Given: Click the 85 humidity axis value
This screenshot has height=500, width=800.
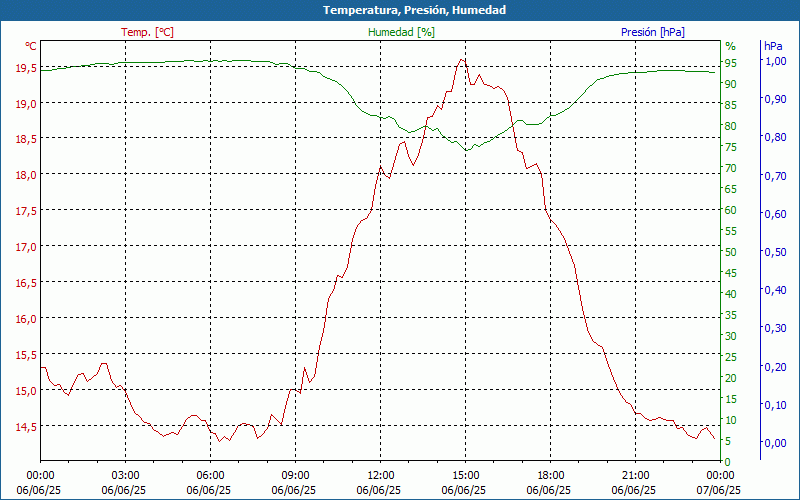Looking at the screenshot, I should tap(731, 105).
